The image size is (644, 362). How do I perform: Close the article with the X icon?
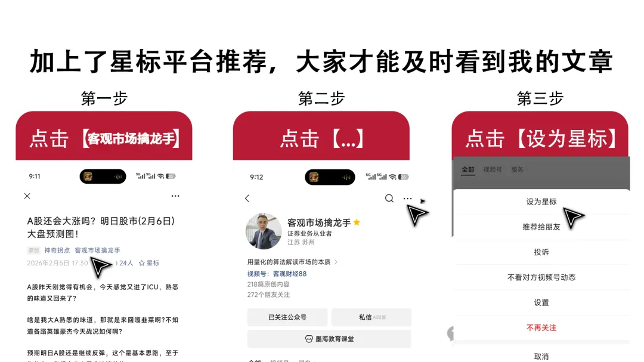coord(27,196)
